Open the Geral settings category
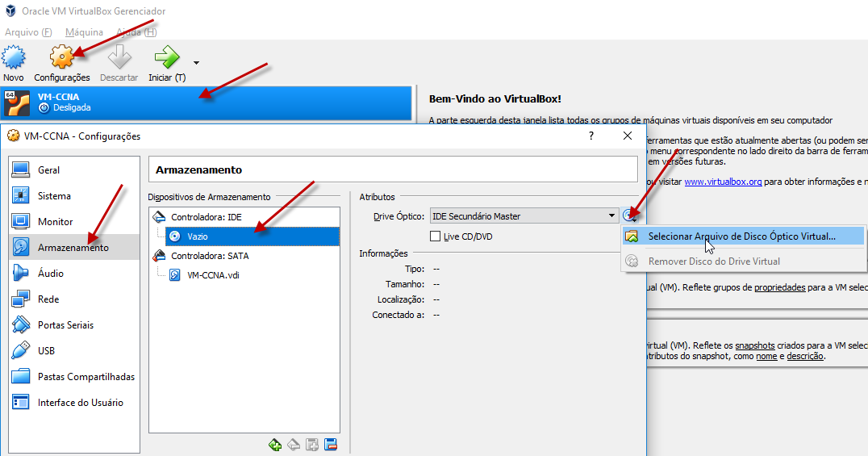The height and width of the screenshot is (456, 868). tap(74, 170)
